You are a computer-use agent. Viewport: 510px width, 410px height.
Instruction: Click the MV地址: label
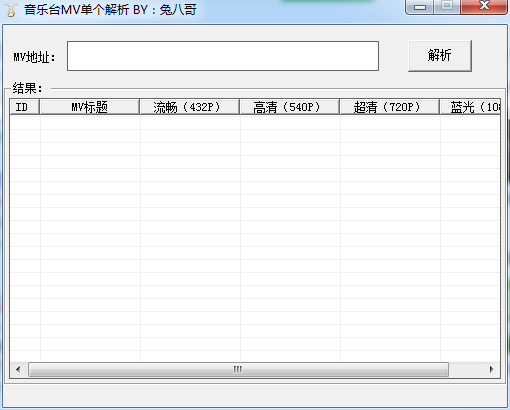click(x=34, y=57)
